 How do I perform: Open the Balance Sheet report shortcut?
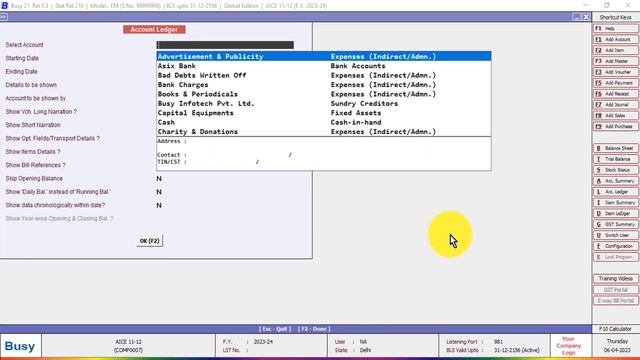[616, 148]
